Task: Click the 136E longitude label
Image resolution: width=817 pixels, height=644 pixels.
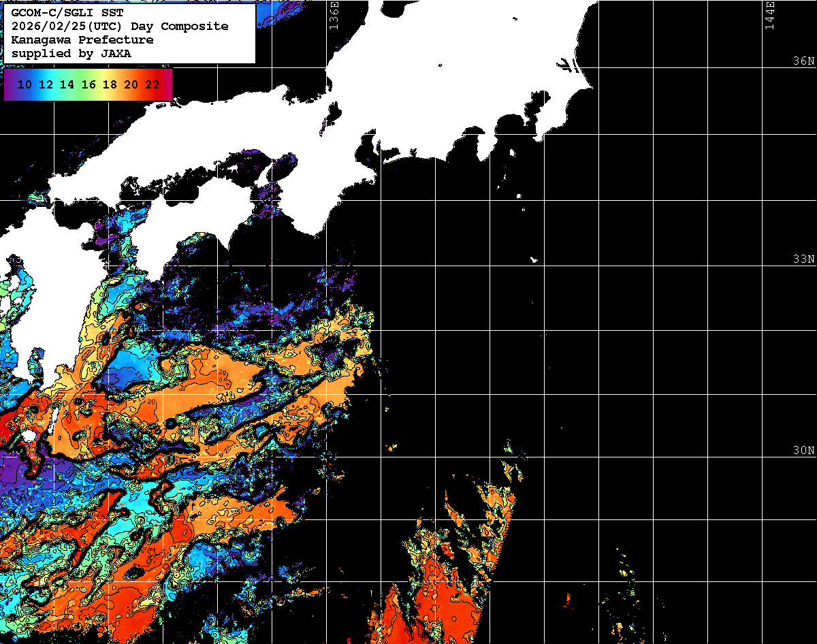Action: [334, 15]
